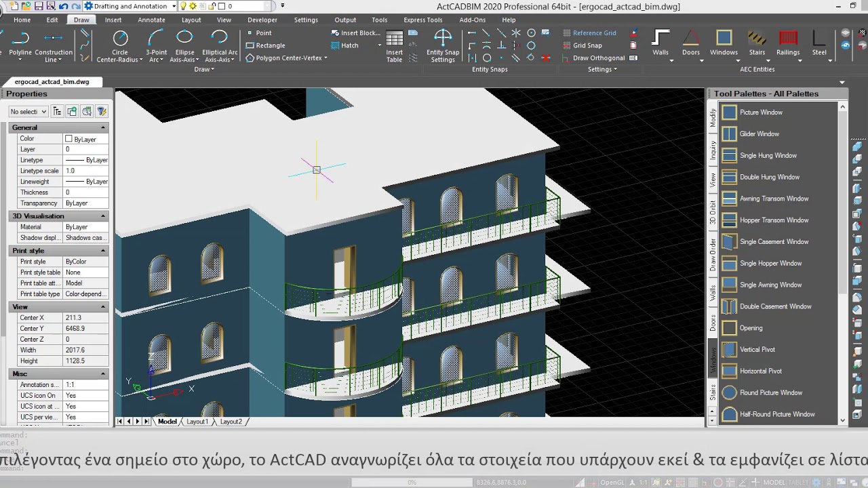Toggle the layer freeze sun icon
868x488 pixels.
(193, 6)
